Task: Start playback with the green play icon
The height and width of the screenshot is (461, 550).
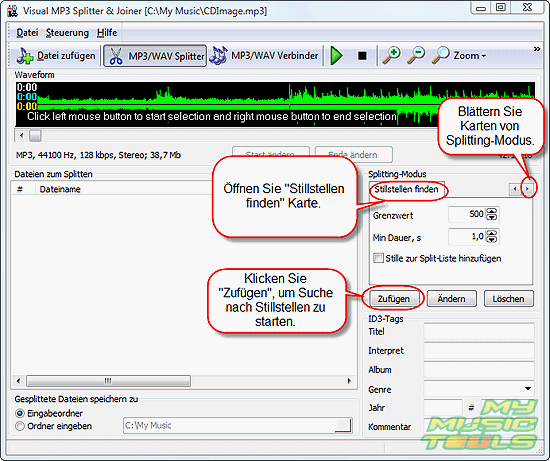Action: [x=336, y=56]
